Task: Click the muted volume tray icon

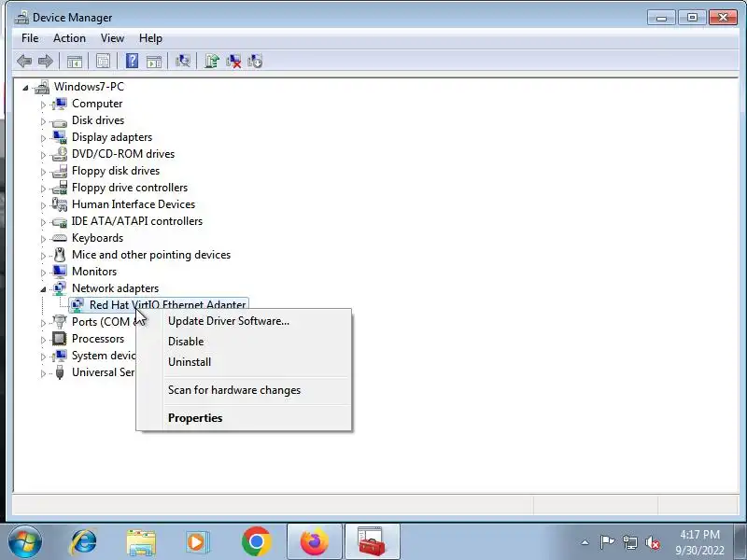Action: point(652,542)
